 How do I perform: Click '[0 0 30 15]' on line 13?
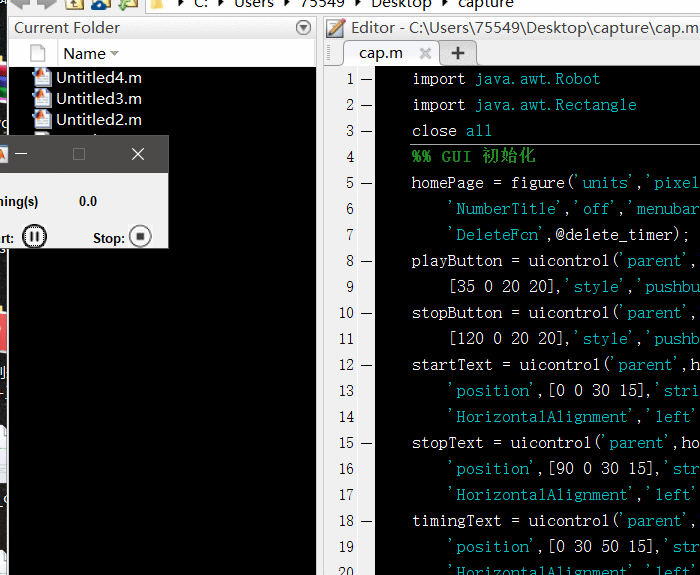click(x=597, y=391)
